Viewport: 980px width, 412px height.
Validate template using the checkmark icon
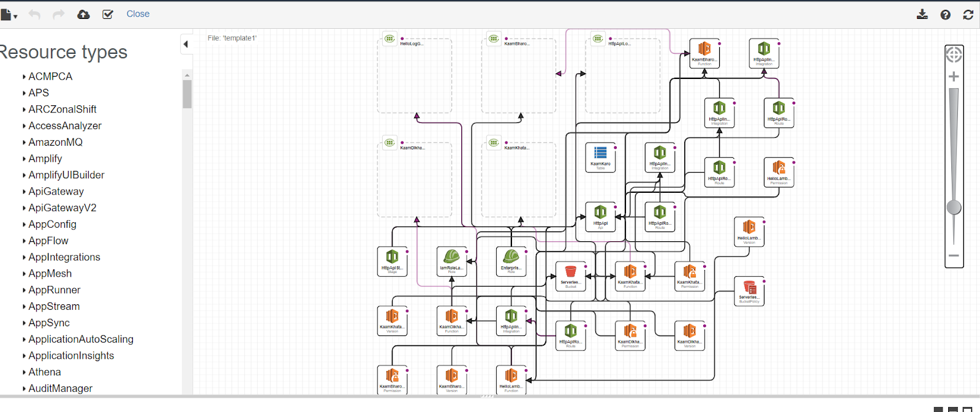[x=108, y=14]
